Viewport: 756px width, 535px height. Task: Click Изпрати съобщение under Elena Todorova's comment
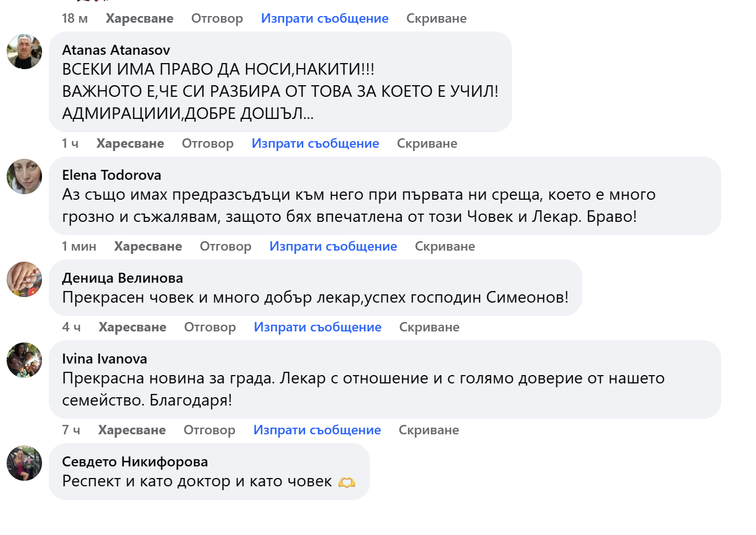click(333, 246)
